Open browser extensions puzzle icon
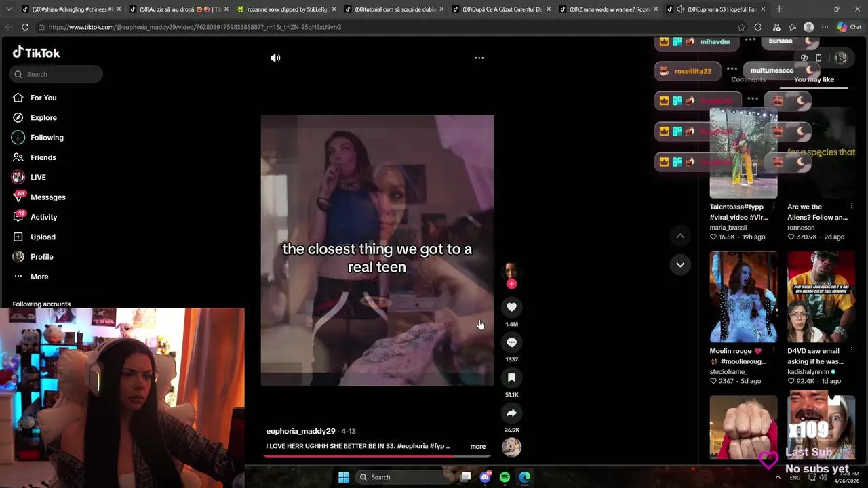This screenshot has width=868, height=488. (x=758, y=27)
